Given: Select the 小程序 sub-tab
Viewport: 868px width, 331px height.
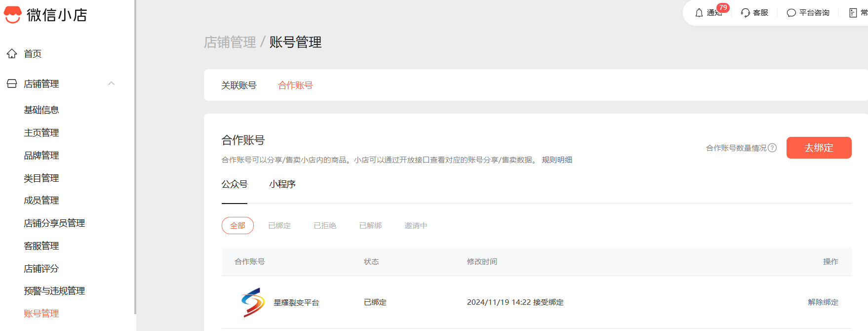Looking at the screenshot, I should 282,184.
